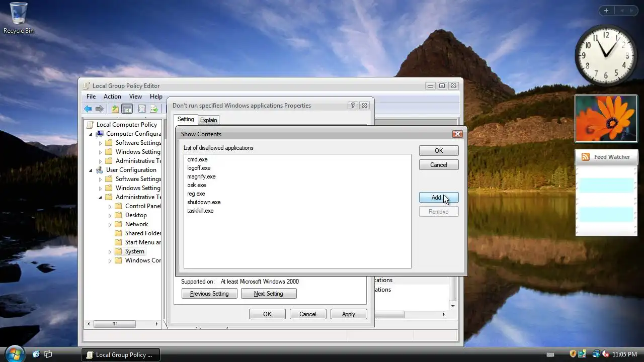Image resolution: width=644 pixels, height=362 pixels.
Task: Go to Next Setting
Action: pos(269,294)
